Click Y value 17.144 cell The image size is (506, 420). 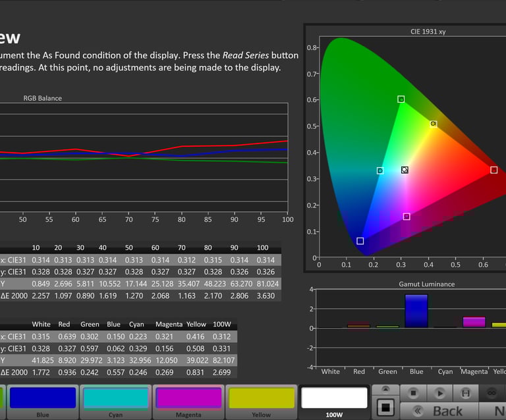[x=136, y=284]
